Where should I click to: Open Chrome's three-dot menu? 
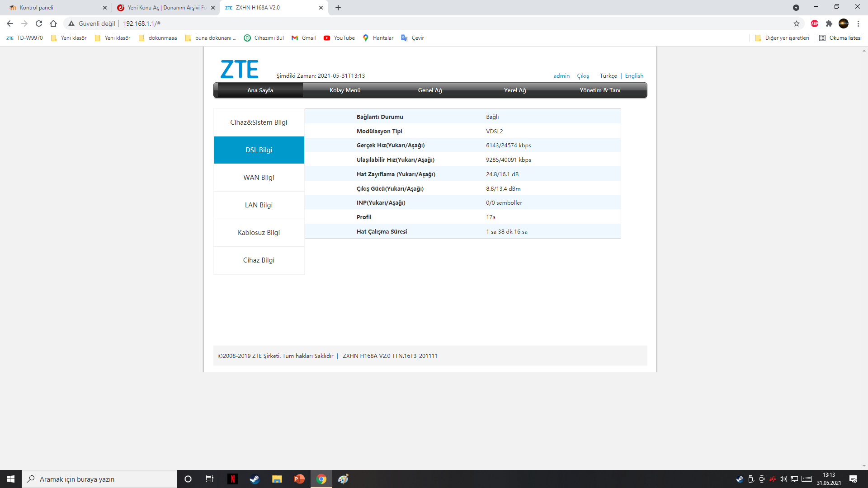point(858,23)
